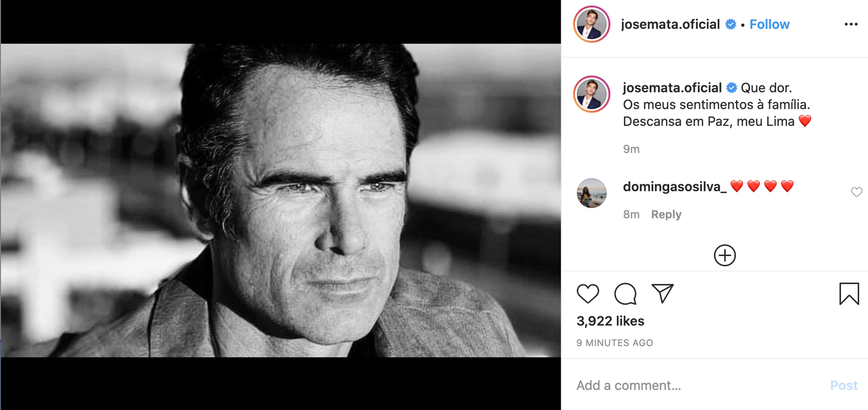Click the Follow link in header
Image resolution: width=868 pixels, height=410 pixels.
(769, 24)
